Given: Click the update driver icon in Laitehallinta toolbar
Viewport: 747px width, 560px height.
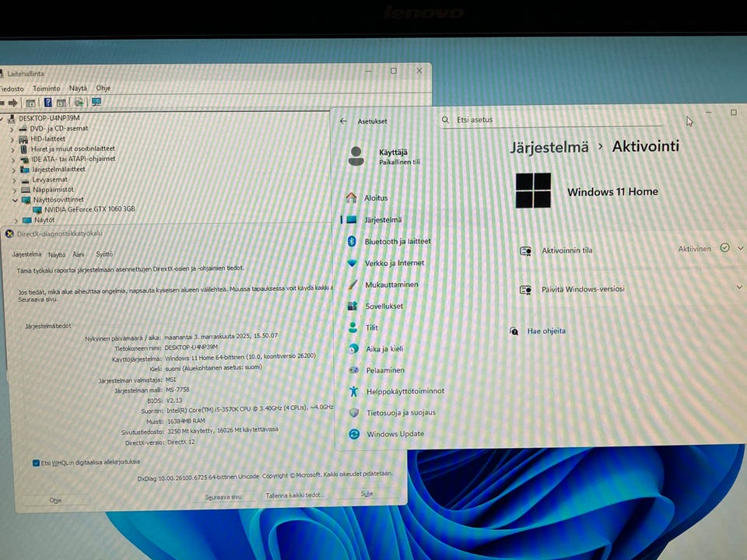Looking at the screenshot, I should tap(79, 102).
